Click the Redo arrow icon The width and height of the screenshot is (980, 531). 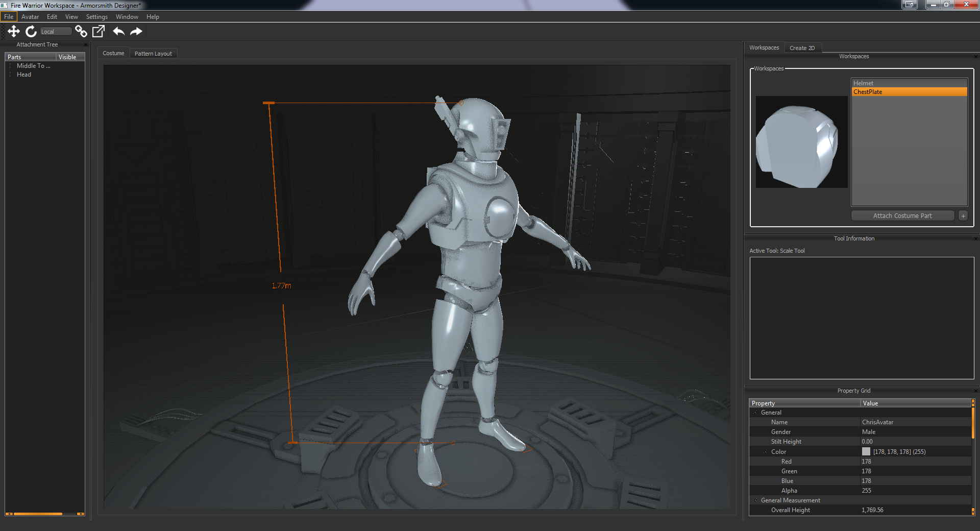[x=136, y=32]
